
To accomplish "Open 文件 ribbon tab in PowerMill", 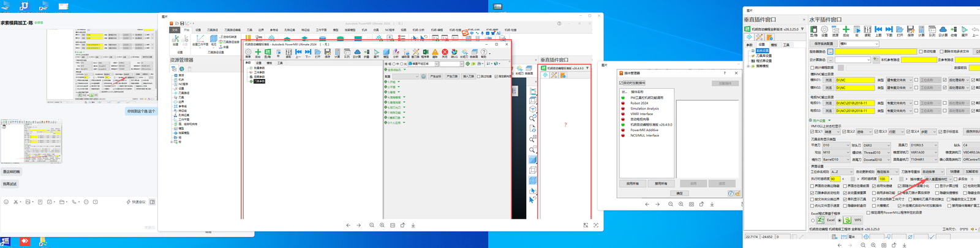I will tap(175, 29).
